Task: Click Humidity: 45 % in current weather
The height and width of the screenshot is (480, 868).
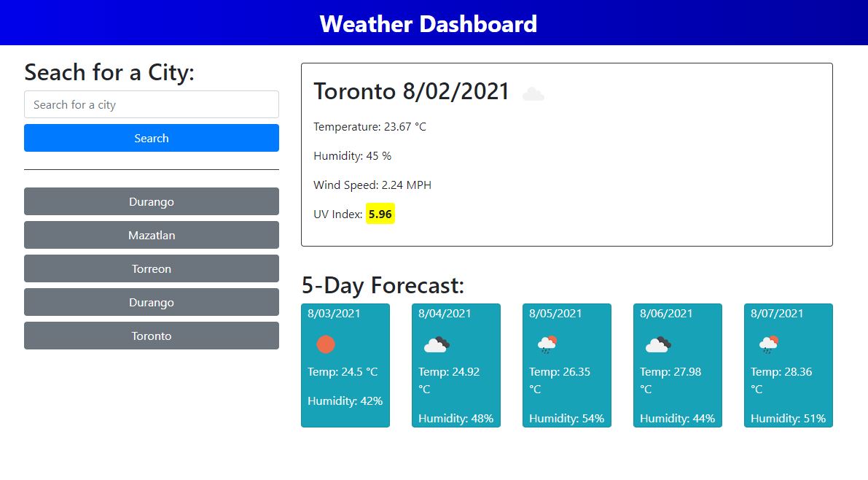Action: point(352,156)
